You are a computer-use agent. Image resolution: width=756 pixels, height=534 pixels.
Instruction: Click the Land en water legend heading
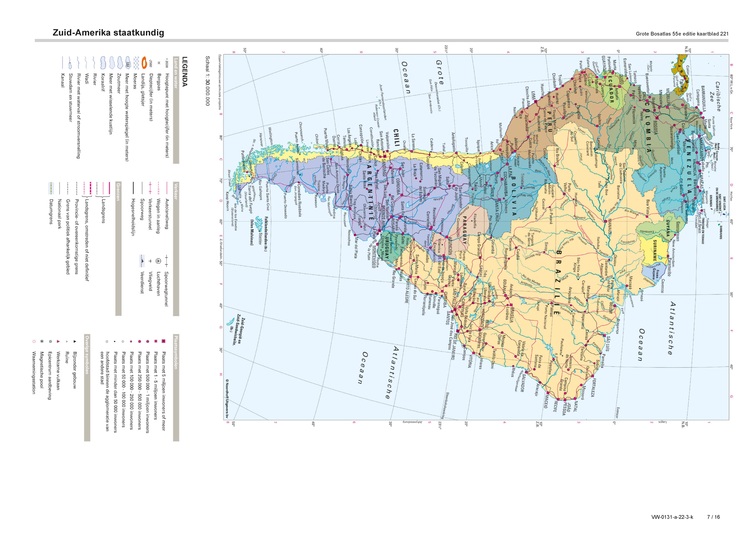[x=176, y=73]
